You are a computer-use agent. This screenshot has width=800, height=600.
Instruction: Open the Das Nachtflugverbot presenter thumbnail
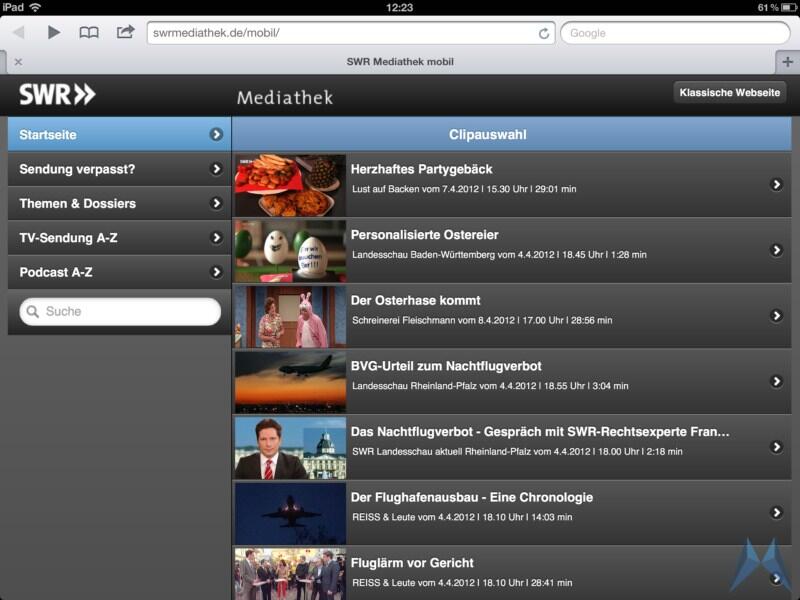coord(290,448)
